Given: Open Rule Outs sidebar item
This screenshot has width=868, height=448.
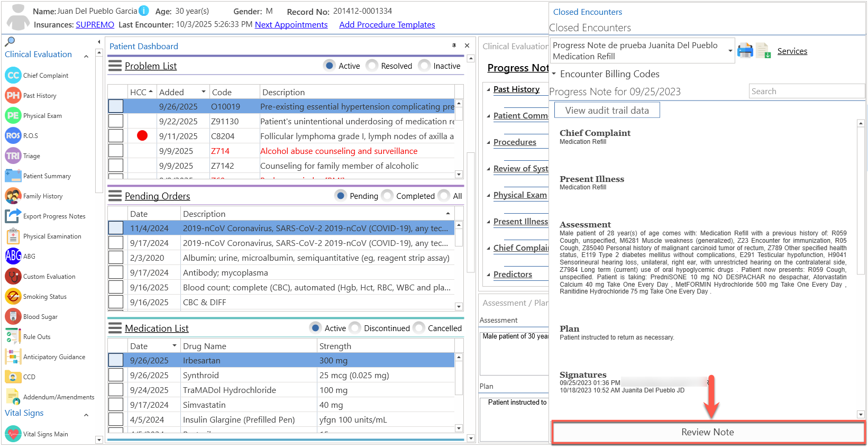Looking at the screenshot, I should (28, 337).
